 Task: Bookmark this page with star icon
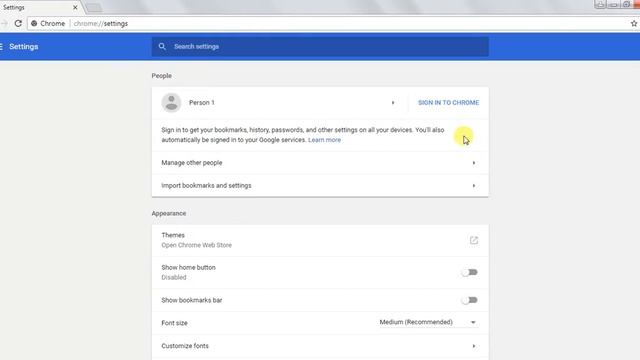[x=634, y=23]
